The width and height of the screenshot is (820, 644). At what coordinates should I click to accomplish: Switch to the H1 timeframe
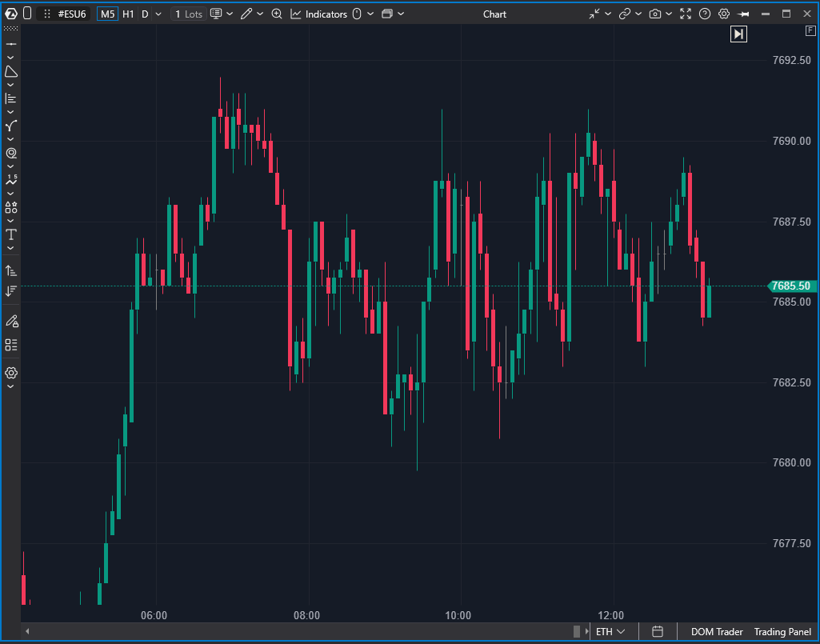(128, 14)
